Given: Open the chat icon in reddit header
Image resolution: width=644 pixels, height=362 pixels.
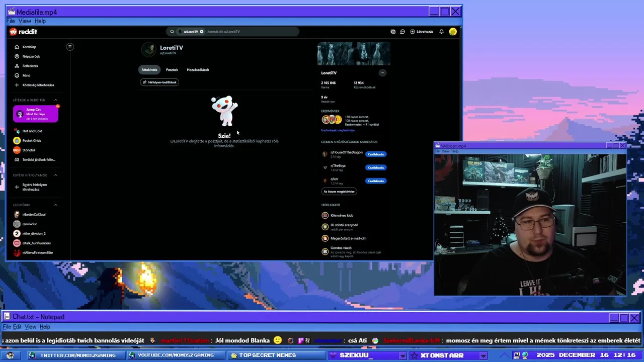Looking at the screenshot, I should pos(403,32).
